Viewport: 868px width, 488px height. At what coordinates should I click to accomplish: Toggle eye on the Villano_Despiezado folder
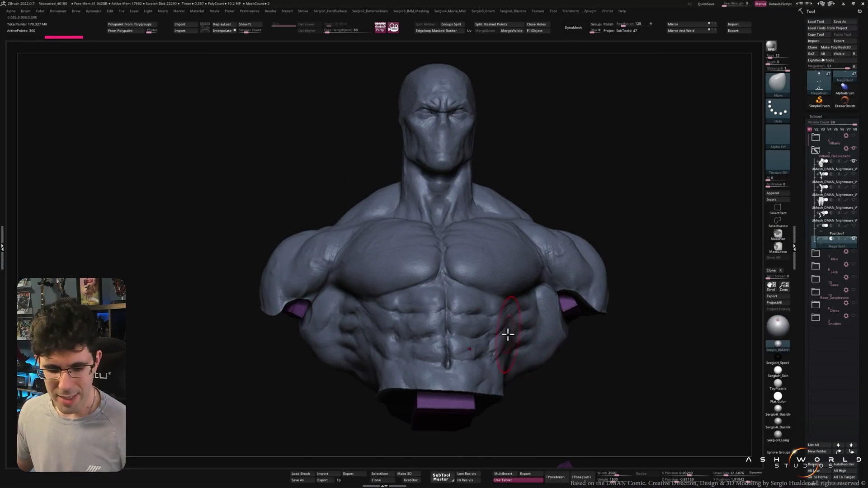pyautogui.click(x=854, y=148)
